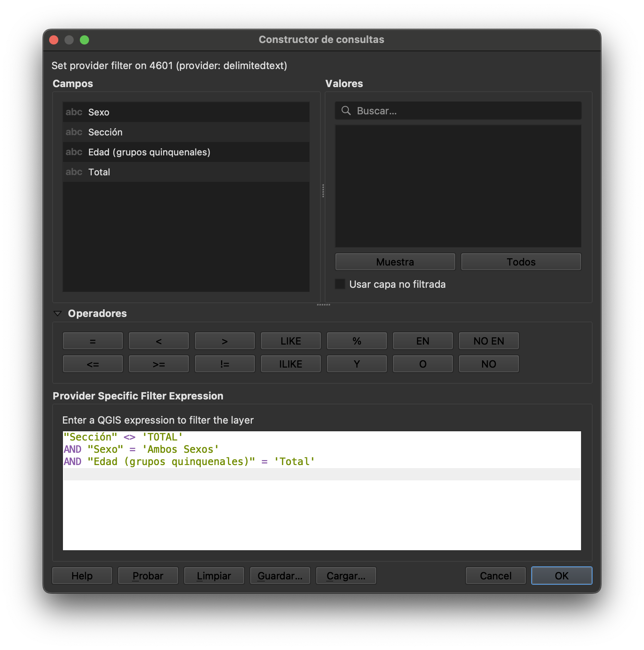Load all values with Todos
Screen dimensions: 644x650
521,262
